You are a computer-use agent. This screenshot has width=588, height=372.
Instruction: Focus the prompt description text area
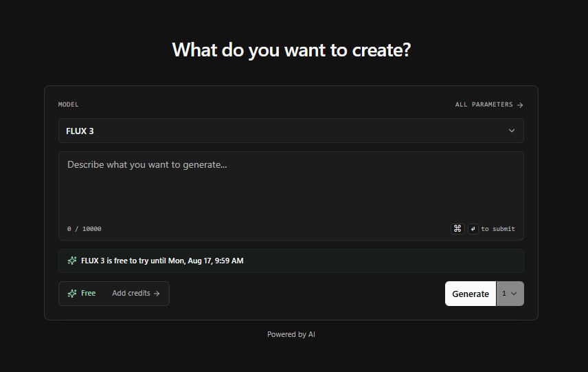tap(291, 195)
